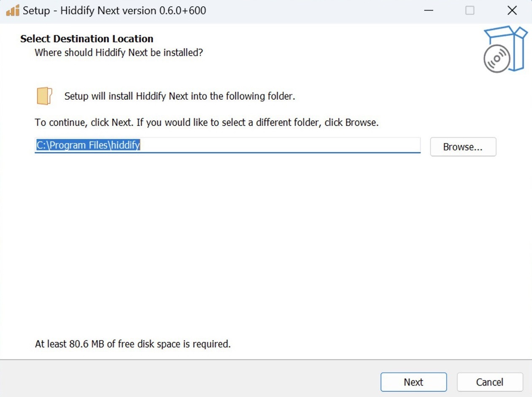Click the highlighted C:\Program Files\hiddify path text
The width and height of the screenshot is (532, 397).
[x=88, y=146]
